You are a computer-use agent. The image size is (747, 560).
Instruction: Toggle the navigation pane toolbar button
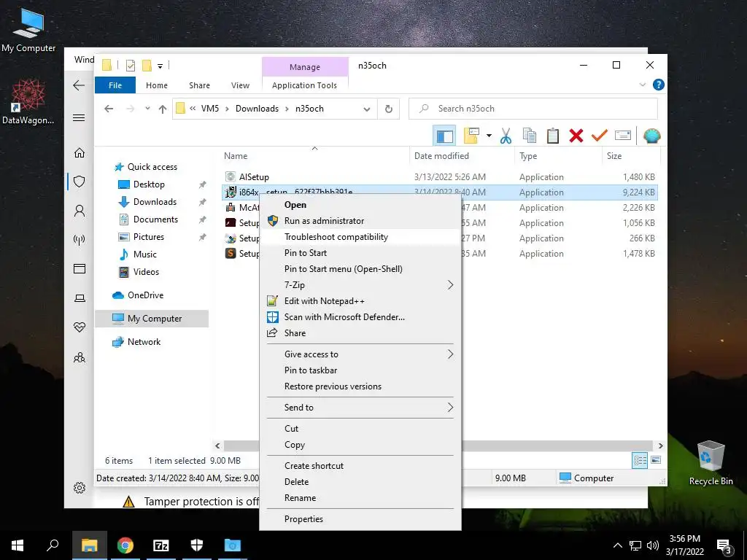point(444,136)
